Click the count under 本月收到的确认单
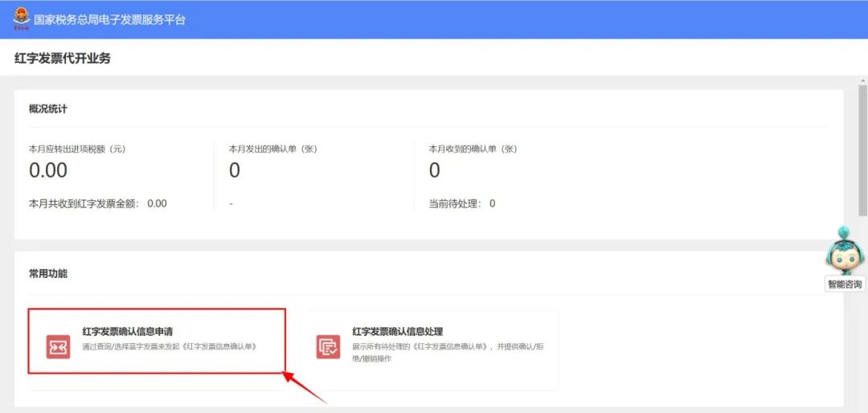 pyautogui.click(x=435, y=170)
